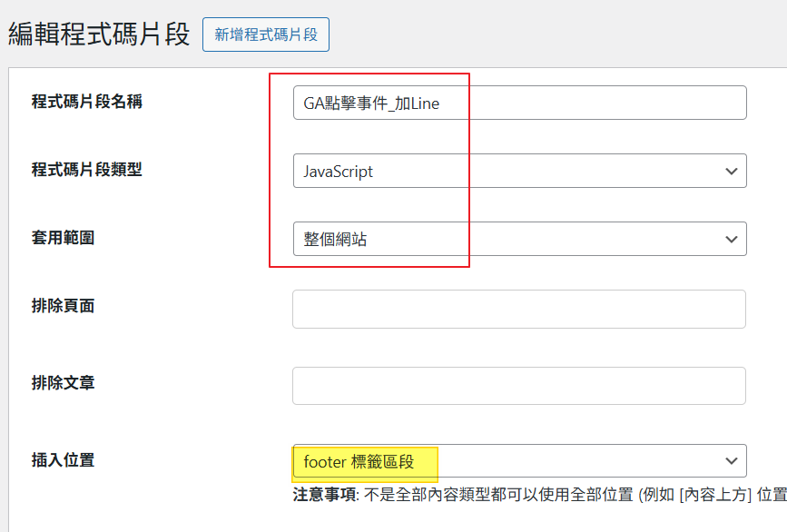This screenshot has height=532, width=787.
Task: Click the 編輯程式碼片段 page heading
Action: (x=99, y=34)
